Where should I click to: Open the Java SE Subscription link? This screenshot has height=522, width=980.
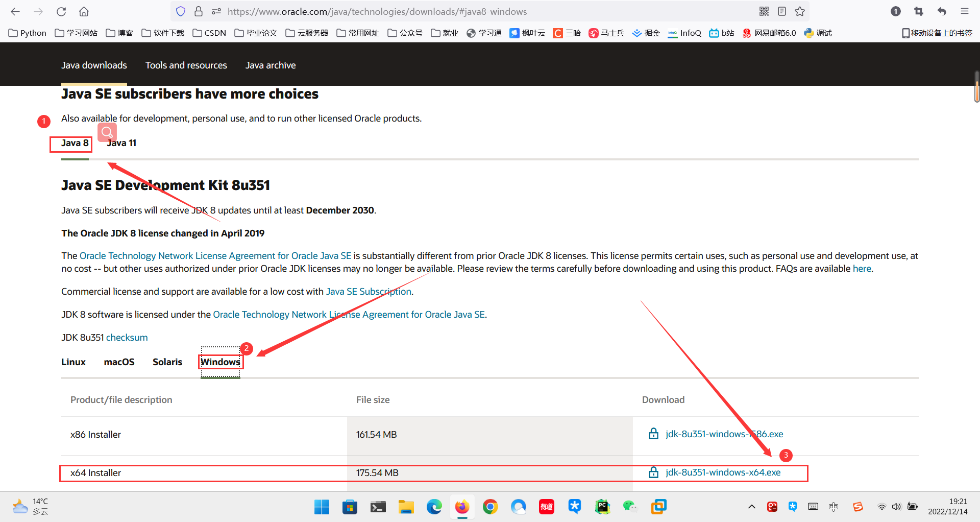click(x=369, y=291)
